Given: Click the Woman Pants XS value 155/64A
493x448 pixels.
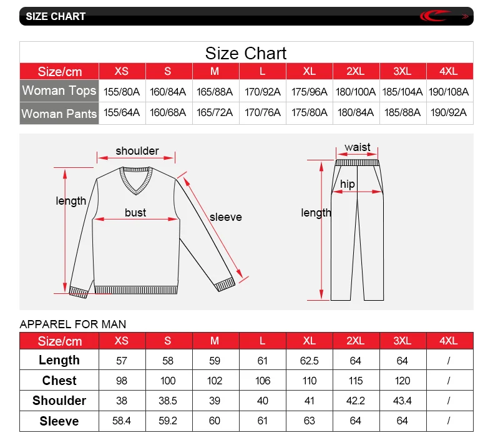Looking at the screenshot, I should point(122,112).
